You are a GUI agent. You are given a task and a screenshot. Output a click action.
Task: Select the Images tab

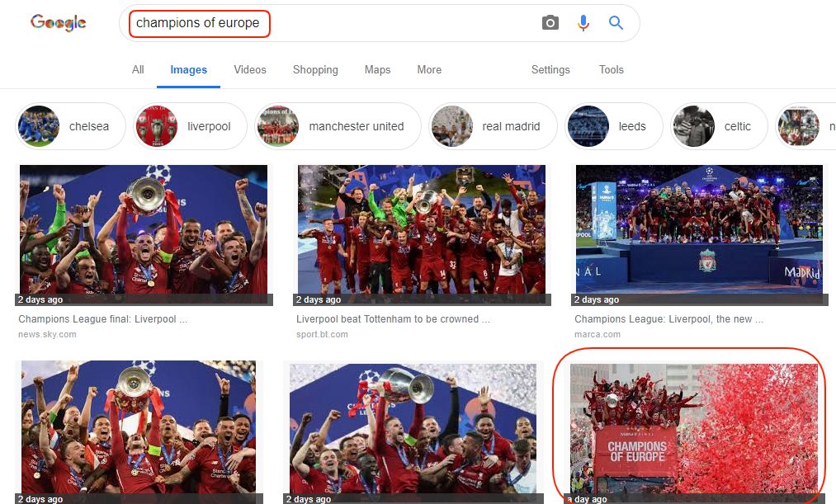189,70
